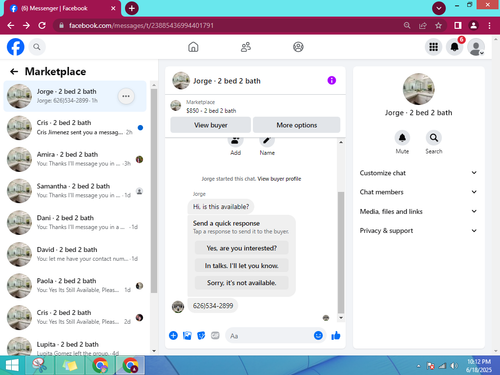Image resolution: width=500 pixels, height=375 pixels.
Task: Click the 626)534-2899 message bubble
Action: (213, 306)
